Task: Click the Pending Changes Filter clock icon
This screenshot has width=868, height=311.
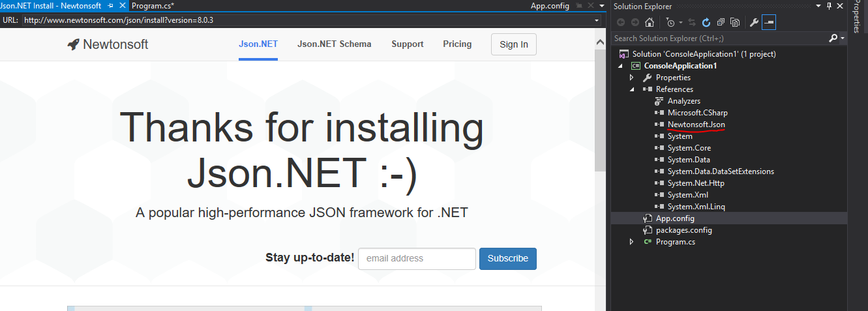Action: [670, 23]
